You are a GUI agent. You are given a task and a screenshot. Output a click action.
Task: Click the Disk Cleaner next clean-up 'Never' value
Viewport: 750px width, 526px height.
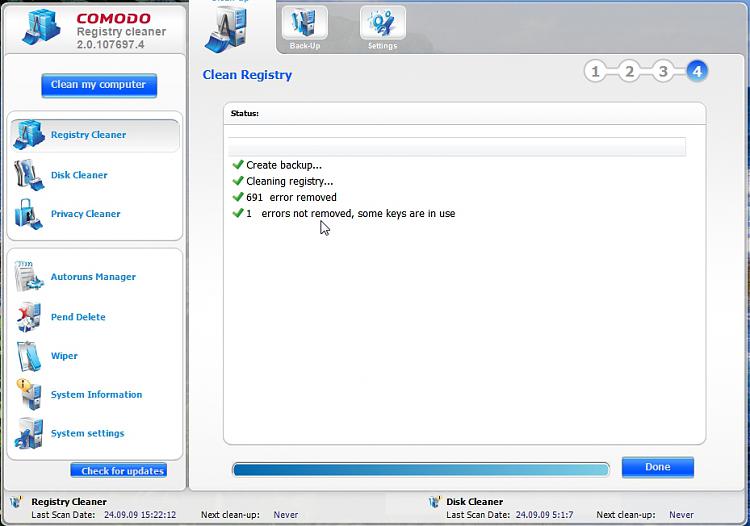click(681, 515)
